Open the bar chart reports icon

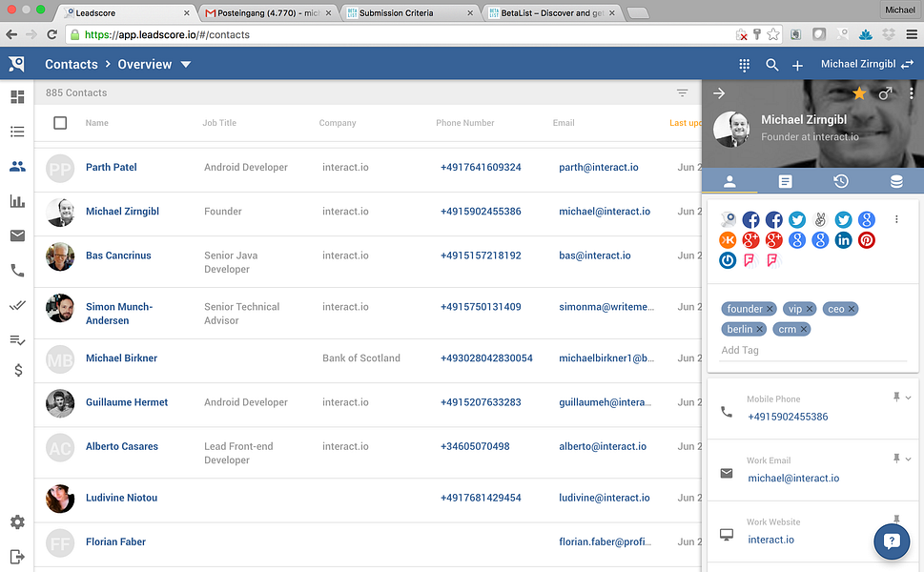coord(18,201)
